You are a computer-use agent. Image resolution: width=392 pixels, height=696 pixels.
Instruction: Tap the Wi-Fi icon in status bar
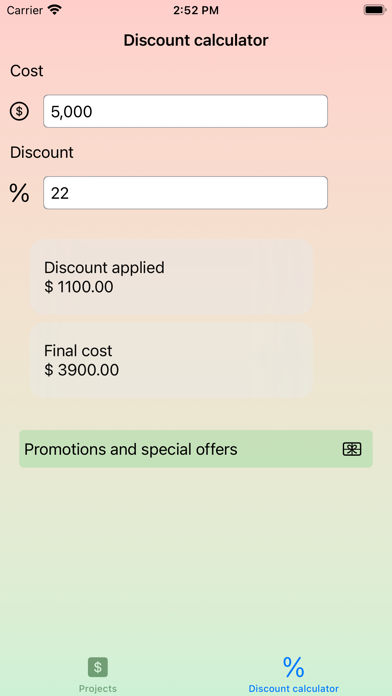55,10
